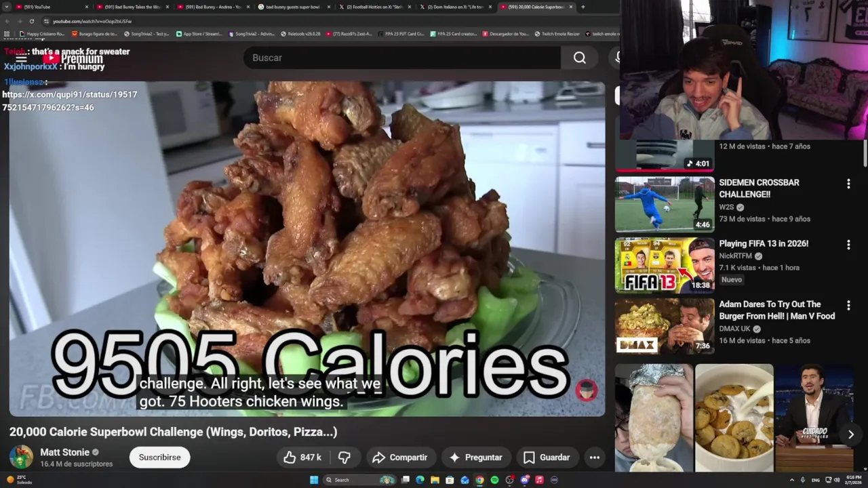
Task: Open options menu for Adam Dares burger video
Action: (848, 306)
